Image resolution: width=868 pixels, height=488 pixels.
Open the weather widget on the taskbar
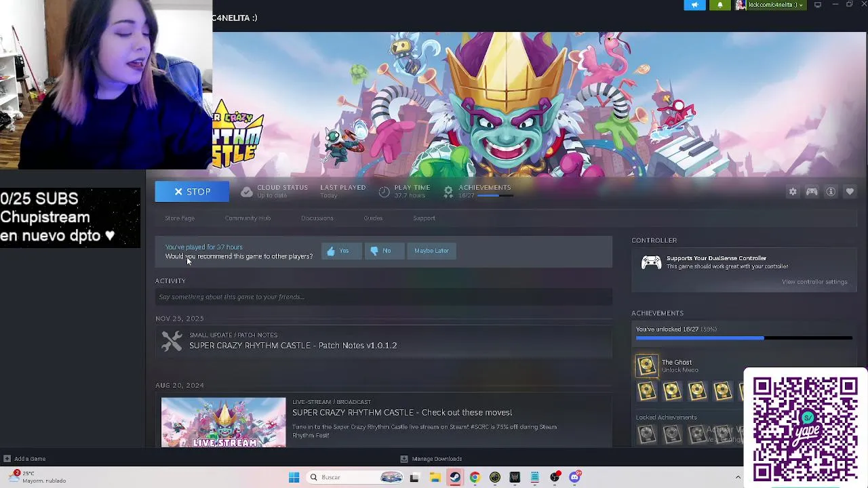(x=36, y=477)
